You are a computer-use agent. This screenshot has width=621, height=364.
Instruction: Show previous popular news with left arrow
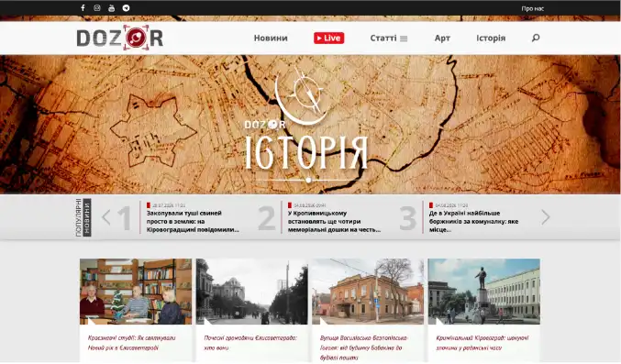[x=105, y=217]
